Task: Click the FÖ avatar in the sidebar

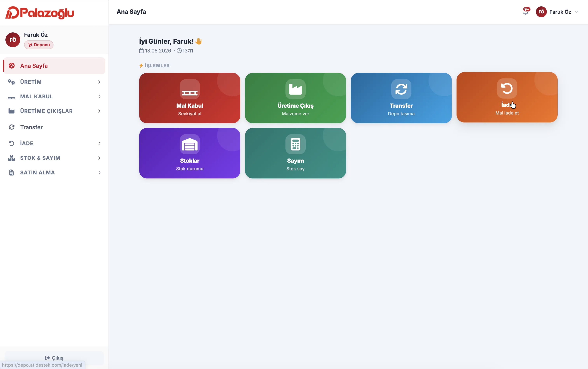Action: coord(13,40)
